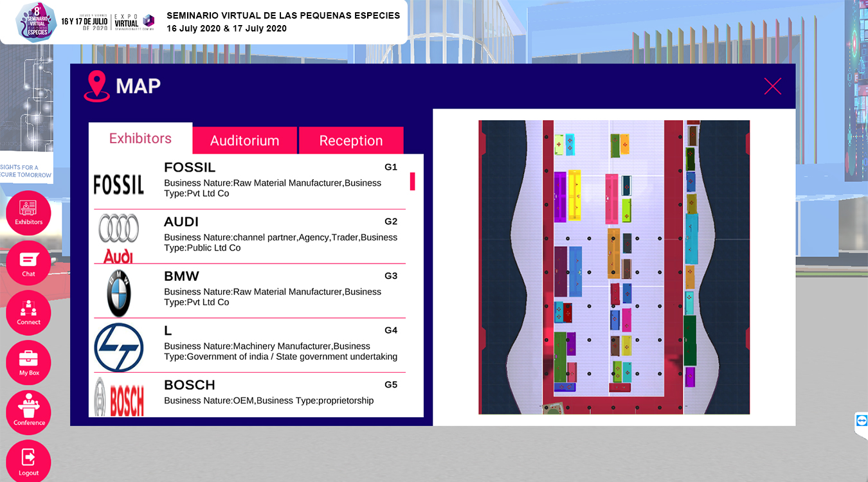Click the seminar title text in header
Viewport: 868px width, 482px height.
coord(283,15)
